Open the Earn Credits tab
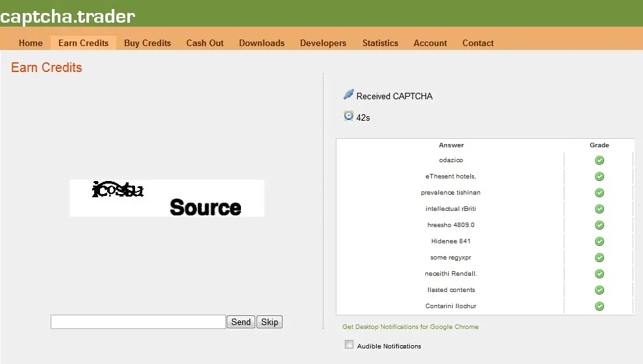Image resolution: width=643 pixels, height=364 pixels. tap(83, 43)
